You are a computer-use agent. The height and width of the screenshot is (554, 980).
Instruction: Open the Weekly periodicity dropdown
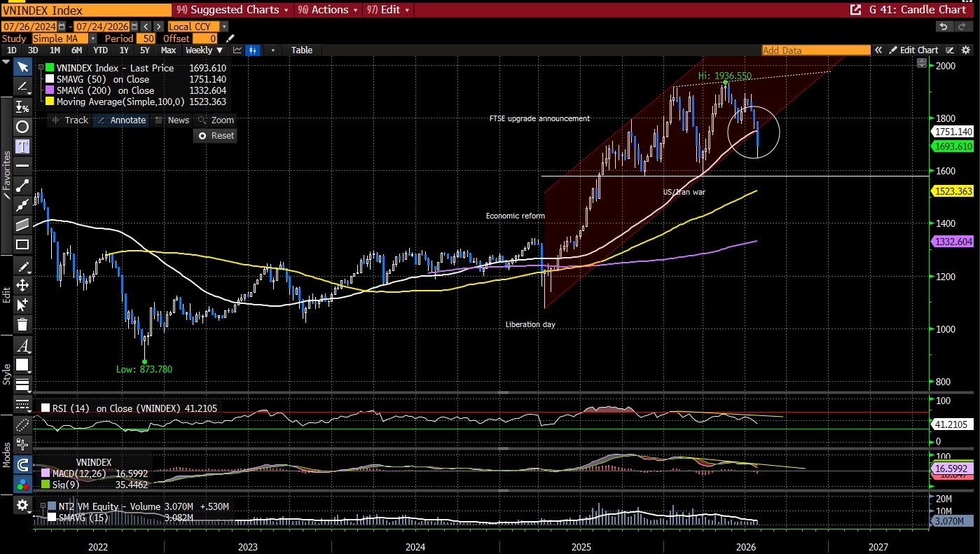click(x=205, y=50)
